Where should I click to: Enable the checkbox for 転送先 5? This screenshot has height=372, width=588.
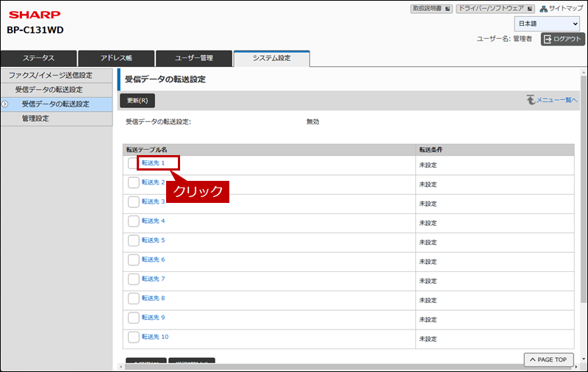[133, 240]
